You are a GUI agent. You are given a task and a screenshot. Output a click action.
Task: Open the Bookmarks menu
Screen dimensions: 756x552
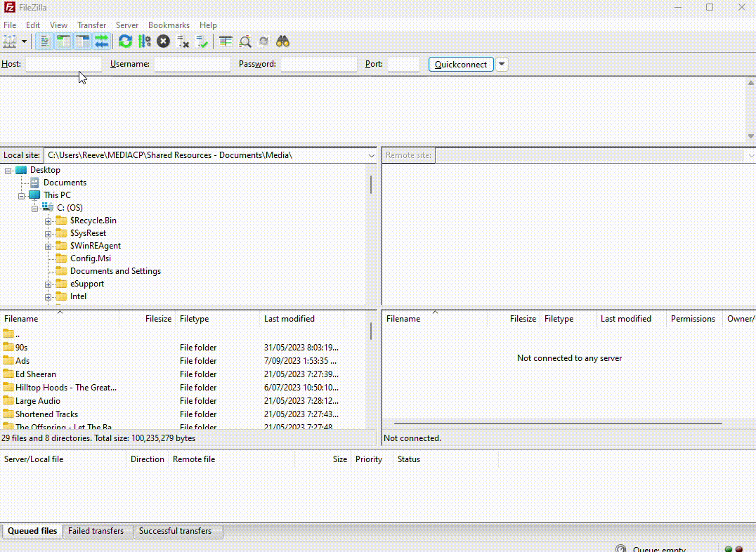169,25
